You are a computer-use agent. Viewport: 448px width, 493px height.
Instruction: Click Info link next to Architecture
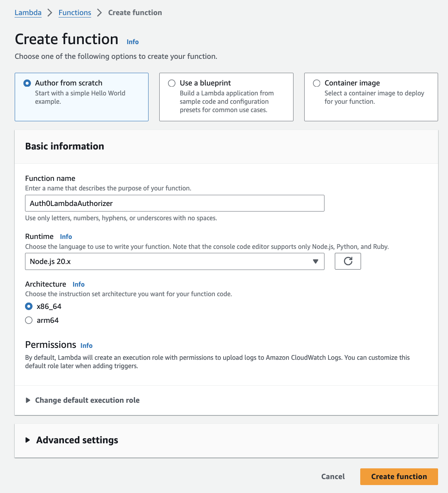pyautogui.click(x=79, y=284)
